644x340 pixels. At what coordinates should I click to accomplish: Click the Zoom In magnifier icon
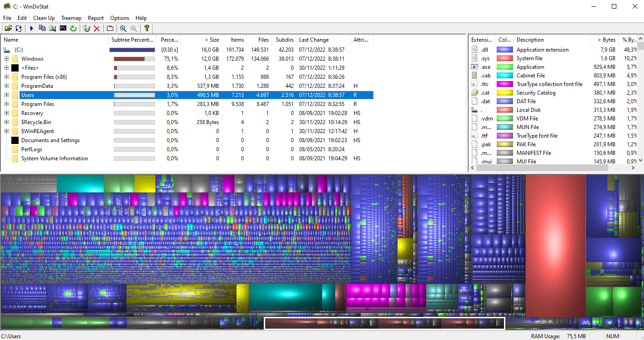point(123,28)
